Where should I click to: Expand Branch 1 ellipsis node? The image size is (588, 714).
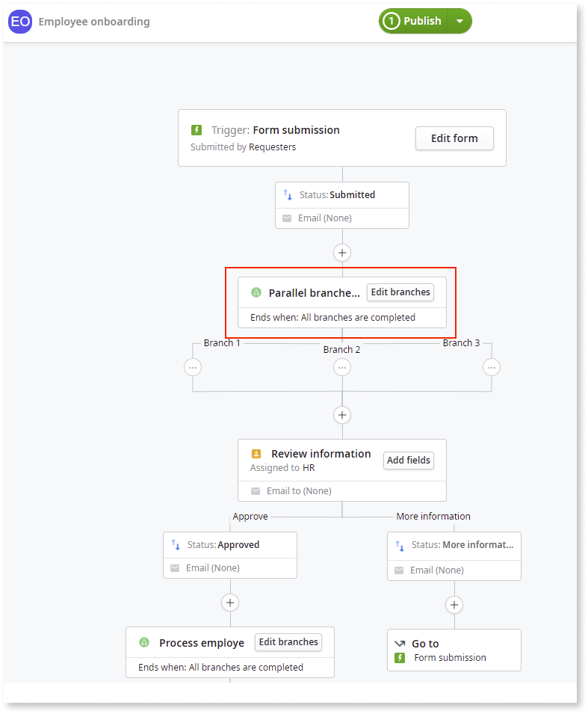tap(193, 367)
